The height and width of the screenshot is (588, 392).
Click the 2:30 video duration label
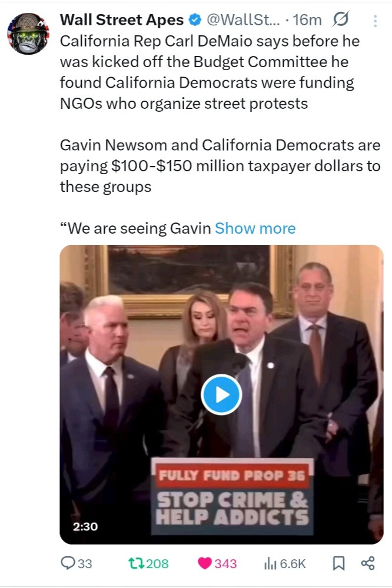point(85,527)
